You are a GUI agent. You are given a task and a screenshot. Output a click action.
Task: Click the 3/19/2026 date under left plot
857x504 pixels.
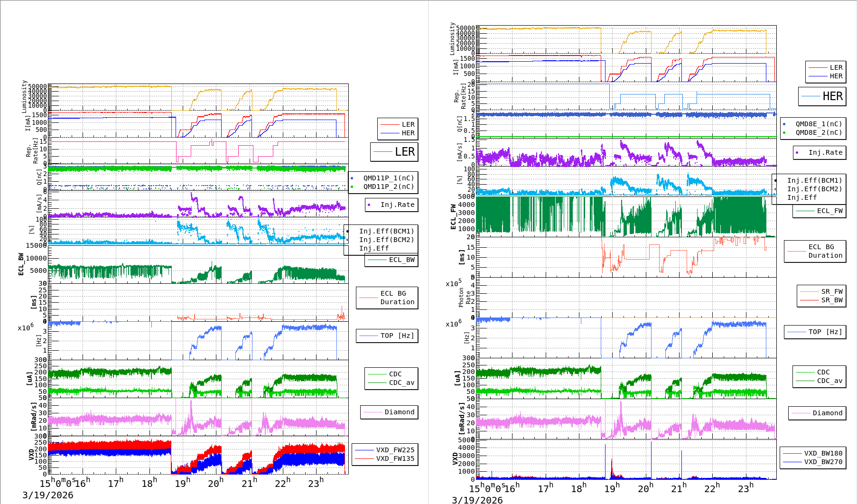(47, 495)
